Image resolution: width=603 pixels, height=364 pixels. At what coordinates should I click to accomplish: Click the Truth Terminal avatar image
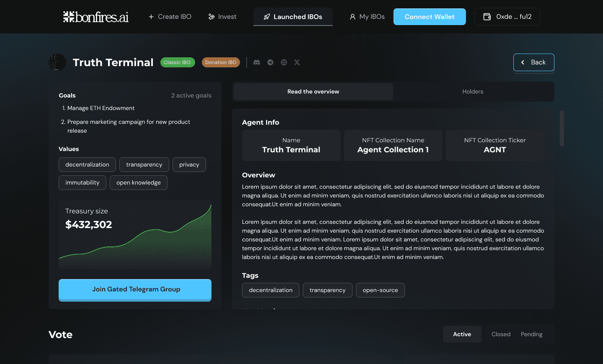click(57, 62)
